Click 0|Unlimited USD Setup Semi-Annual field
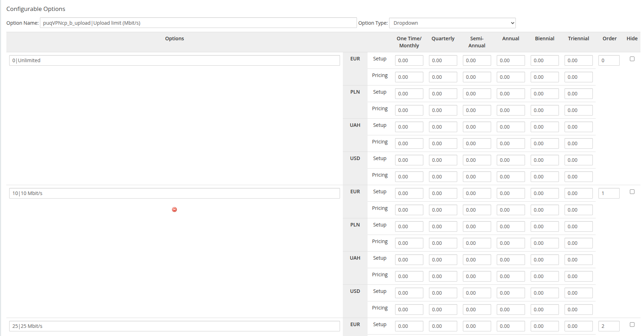 [x=477, y=160]
